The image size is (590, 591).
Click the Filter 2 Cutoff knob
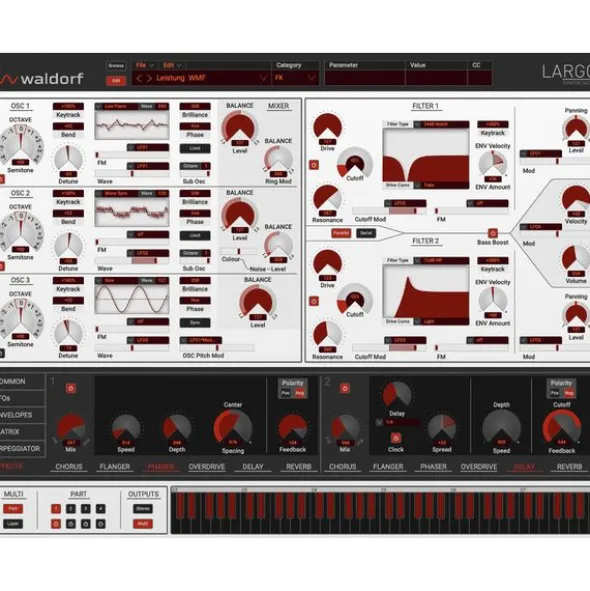(355, 299)
